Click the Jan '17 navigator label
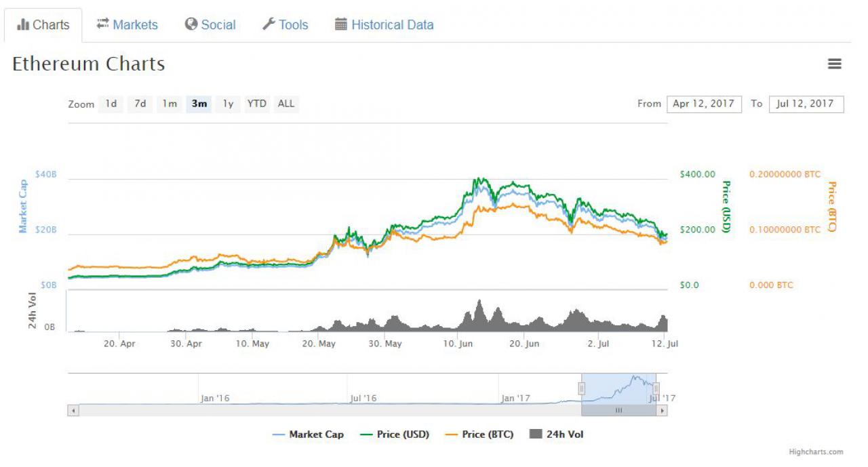 click(516, 398)
